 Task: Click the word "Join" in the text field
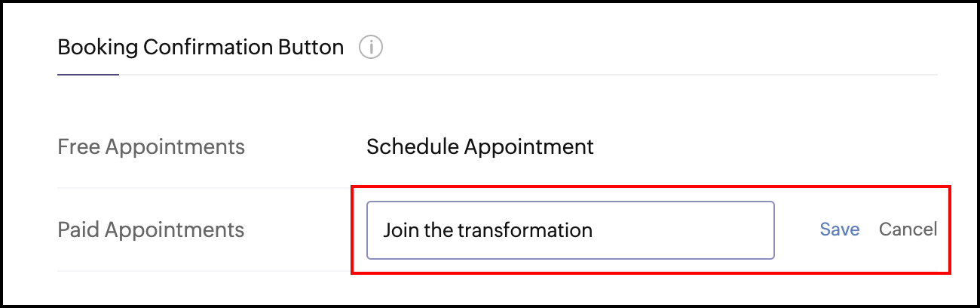click(x=400, y=229)
